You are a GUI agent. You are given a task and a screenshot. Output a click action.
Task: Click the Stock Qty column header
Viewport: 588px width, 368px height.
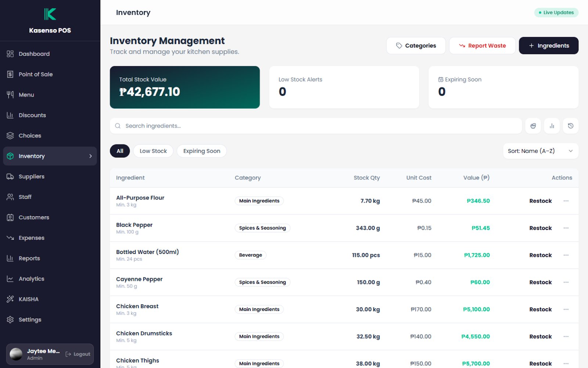[x=367, y=178]
